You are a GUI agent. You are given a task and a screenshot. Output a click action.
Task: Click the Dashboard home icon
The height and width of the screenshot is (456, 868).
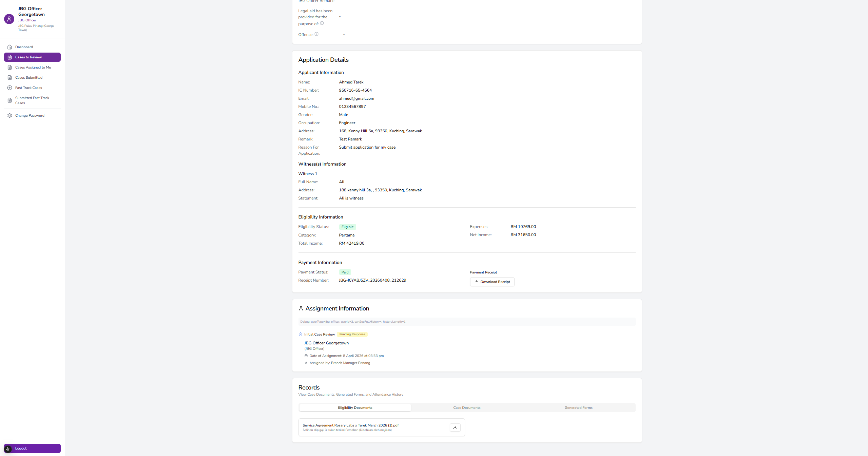pos(9,47)
